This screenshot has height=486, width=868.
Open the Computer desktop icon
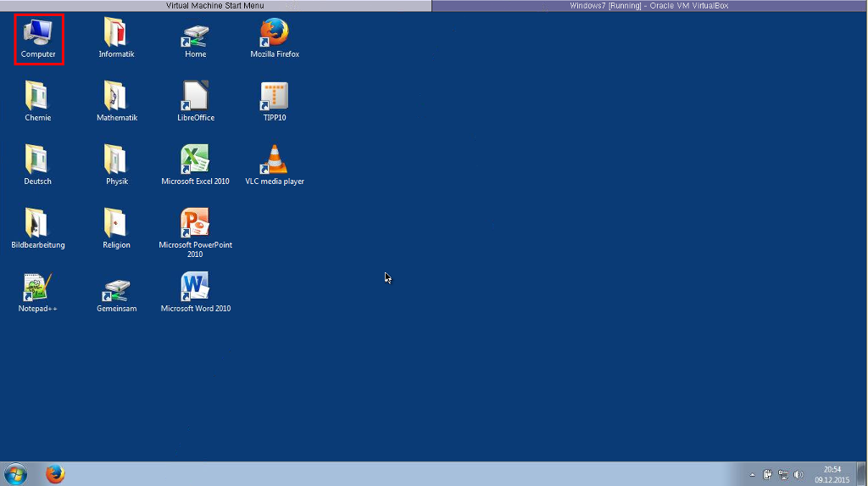38,35
